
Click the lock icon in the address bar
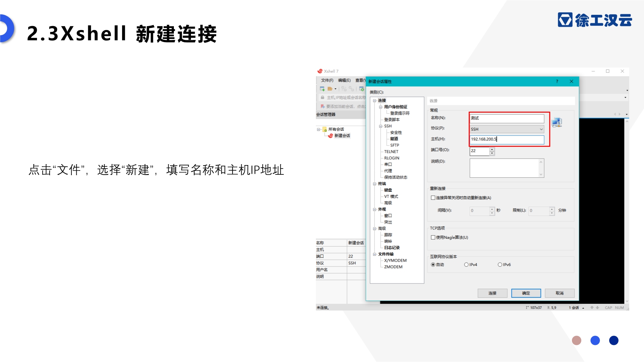coord(322,97)
